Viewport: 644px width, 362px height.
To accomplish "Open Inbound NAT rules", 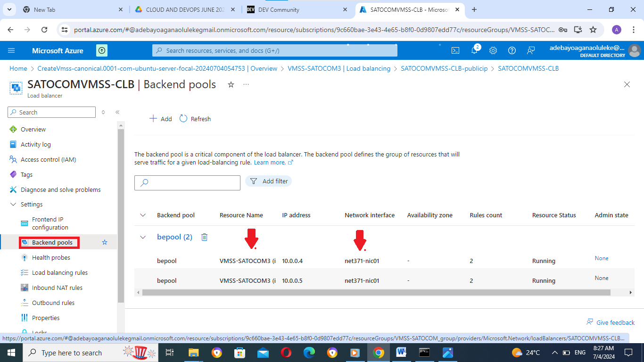I will coord(57,288).
